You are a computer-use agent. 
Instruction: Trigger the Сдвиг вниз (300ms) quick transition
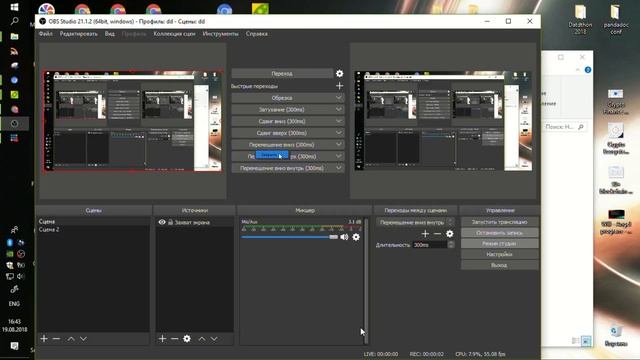coord(282,121)
